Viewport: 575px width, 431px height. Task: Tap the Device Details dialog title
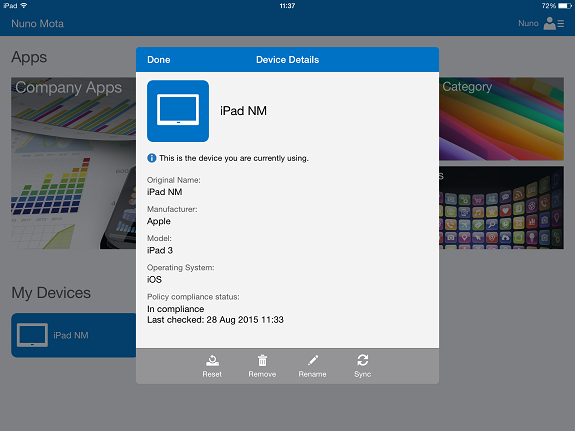pos(288,60)
